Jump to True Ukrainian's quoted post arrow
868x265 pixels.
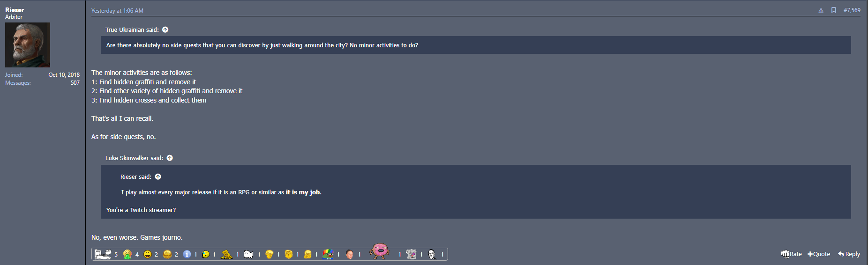(165, 29)
